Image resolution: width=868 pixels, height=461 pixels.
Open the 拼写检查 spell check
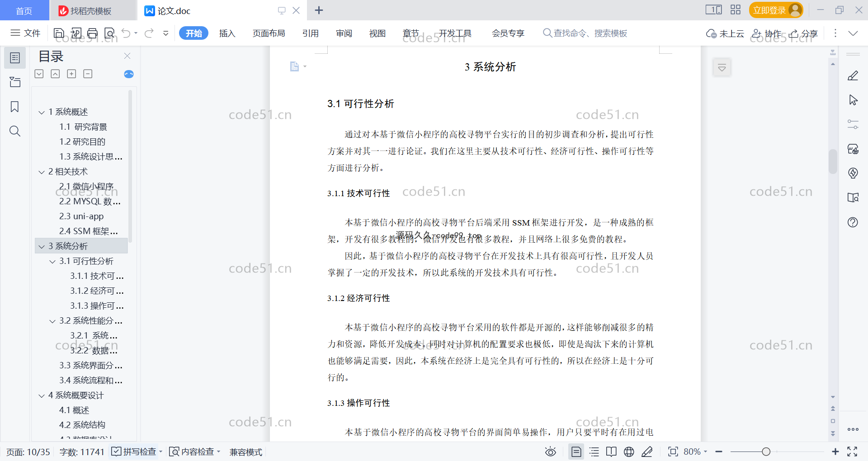(x=137, y=452)
